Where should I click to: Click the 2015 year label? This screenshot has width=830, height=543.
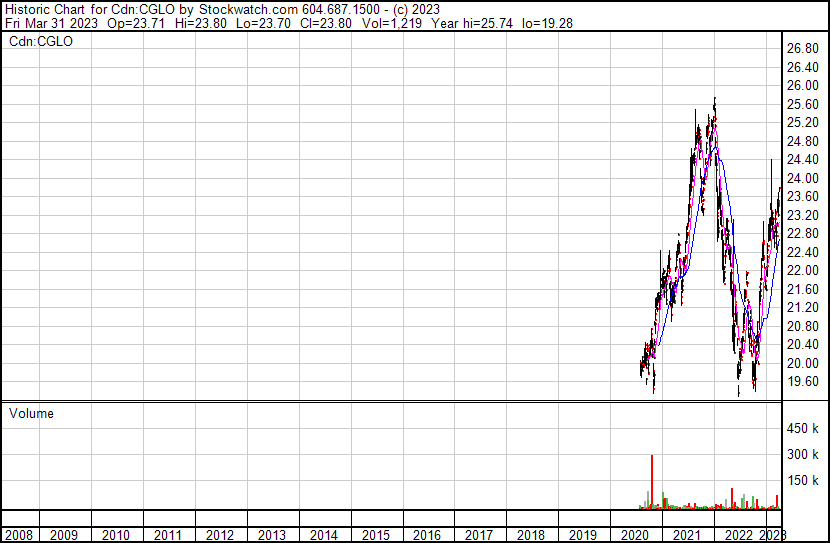pyautogui.click(x=375, y=535)
